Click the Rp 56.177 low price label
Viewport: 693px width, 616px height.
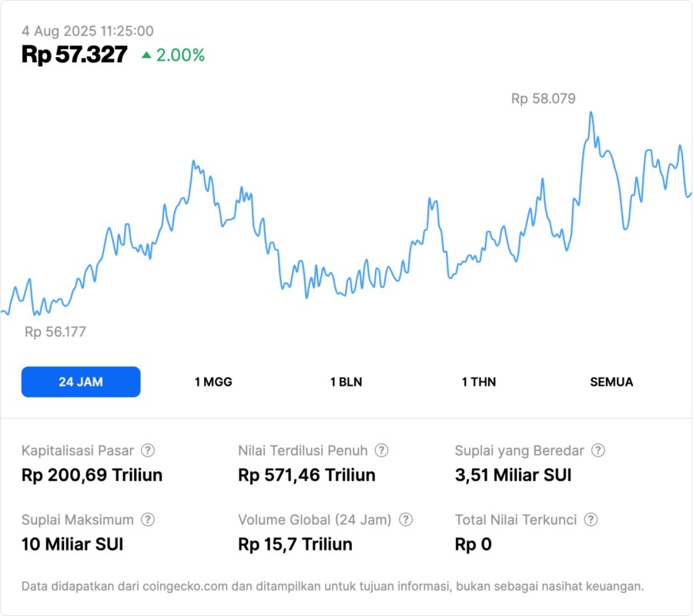pyautogui.click(x=55, y=332)
